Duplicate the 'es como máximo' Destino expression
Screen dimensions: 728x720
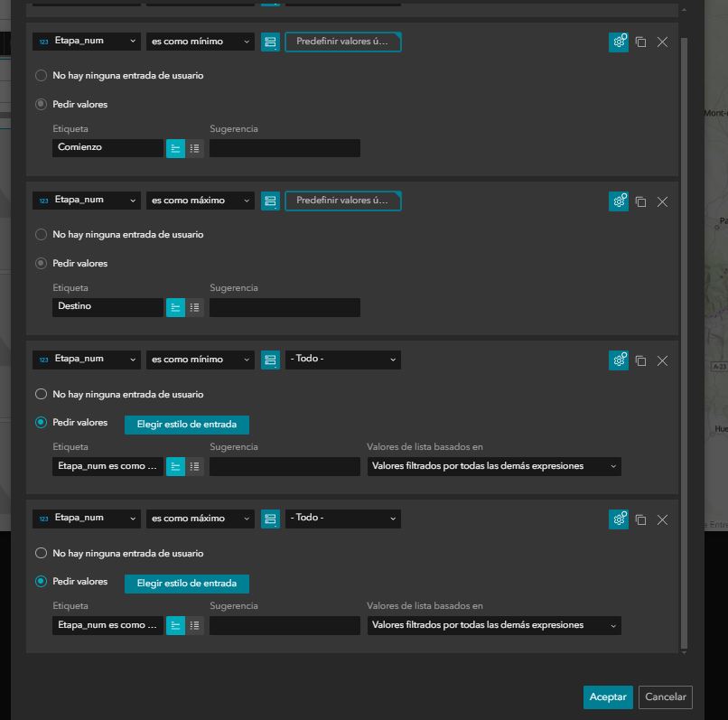coord(640,201)
